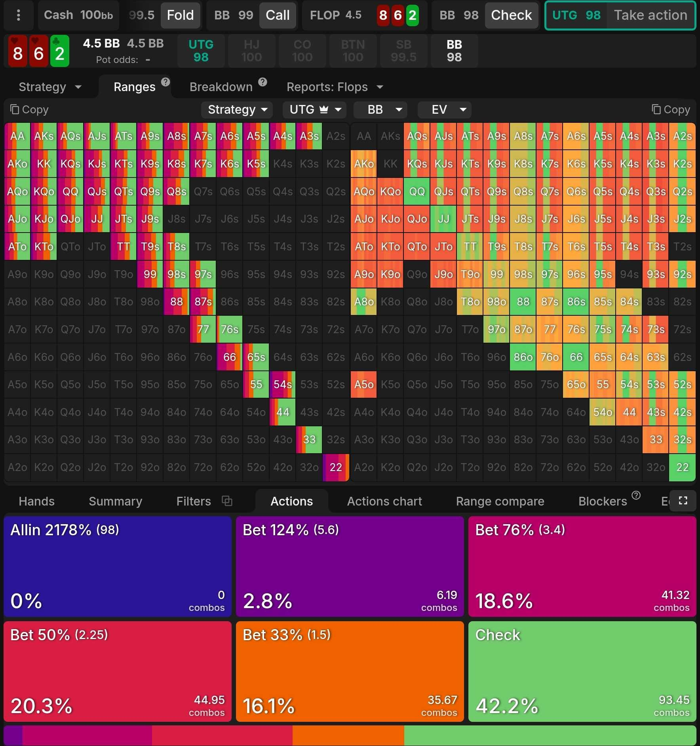The height and width of the screenshot is (746, 700).
Task: Click the Breakdown help question mark
Action: pos(262,82)
